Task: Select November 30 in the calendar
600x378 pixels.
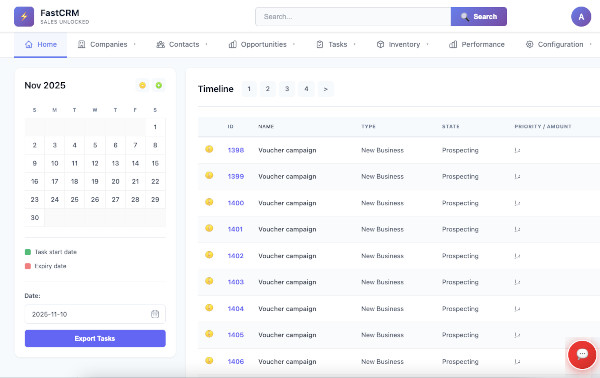Action: pos(35,218)
